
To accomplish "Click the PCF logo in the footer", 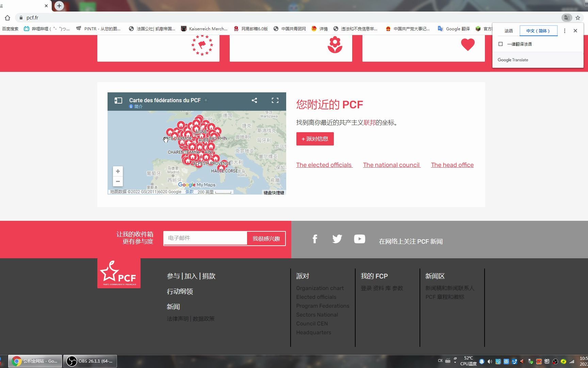I will (x=119, y=273).
